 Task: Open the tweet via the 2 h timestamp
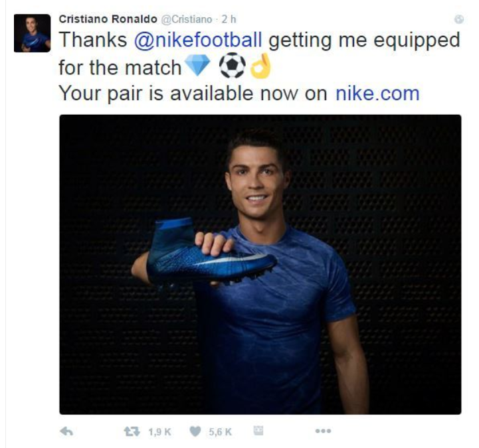[229, 20]
